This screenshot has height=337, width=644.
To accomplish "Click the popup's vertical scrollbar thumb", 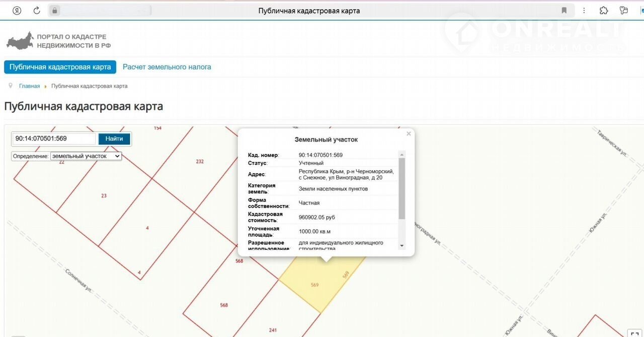I will point(401,188).
